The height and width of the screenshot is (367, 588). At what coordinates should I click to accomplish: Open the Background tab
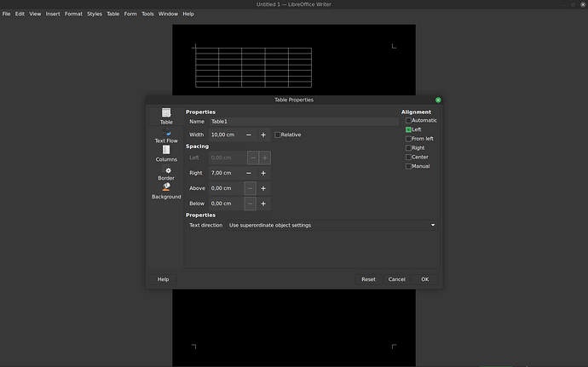tap(166, 192)
